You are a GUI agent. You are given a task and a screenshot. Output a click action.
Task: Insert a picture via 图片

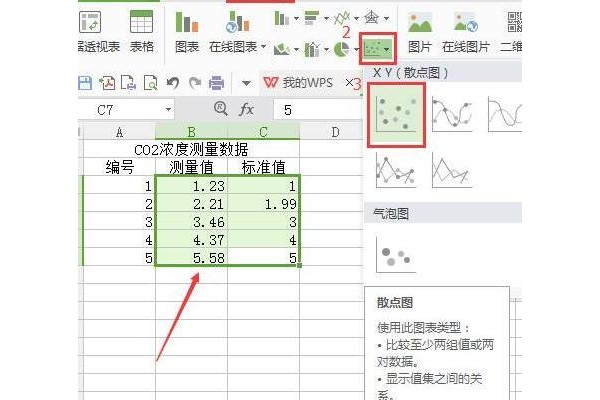pyautogui.click(x=420, y=31)
